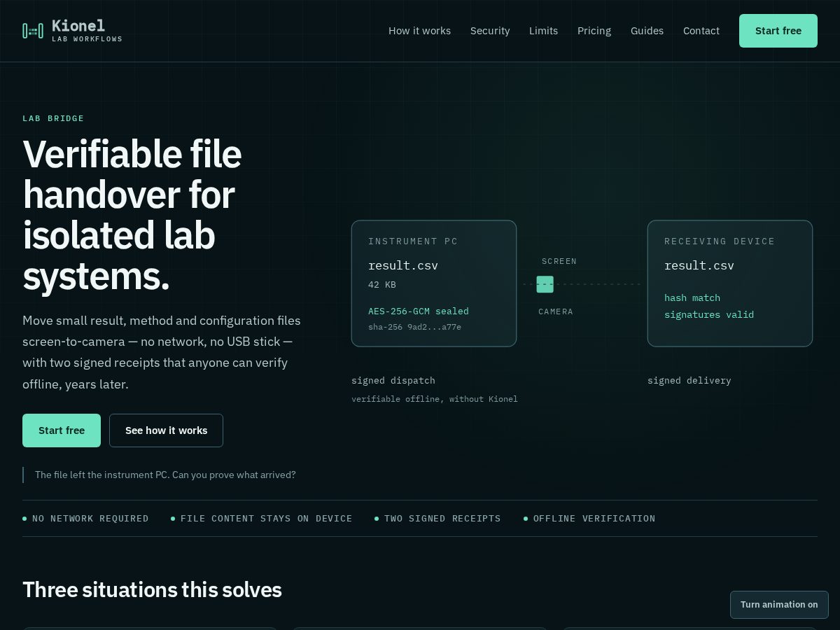Viewport: 840px width, 630px height.
Task: Click verifiable offline, without Kionel text
Action: pyautogui.click(x=435, y=399)
